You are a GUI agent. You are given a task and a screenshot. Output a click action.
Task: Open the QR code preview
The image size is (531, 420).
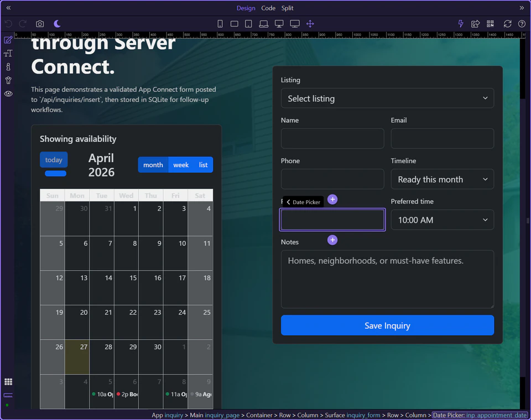point(490,23)
